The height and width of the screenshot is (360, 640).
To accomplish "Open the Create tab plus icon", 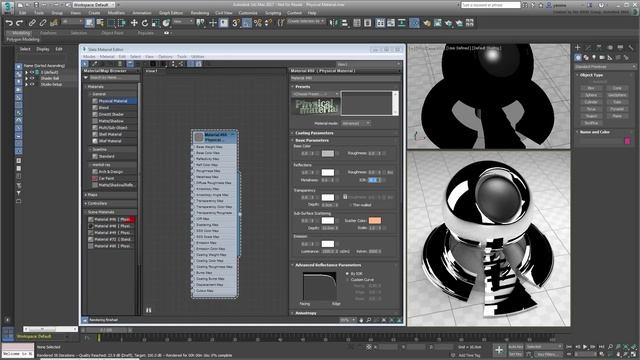I will [x=578, y=48].
